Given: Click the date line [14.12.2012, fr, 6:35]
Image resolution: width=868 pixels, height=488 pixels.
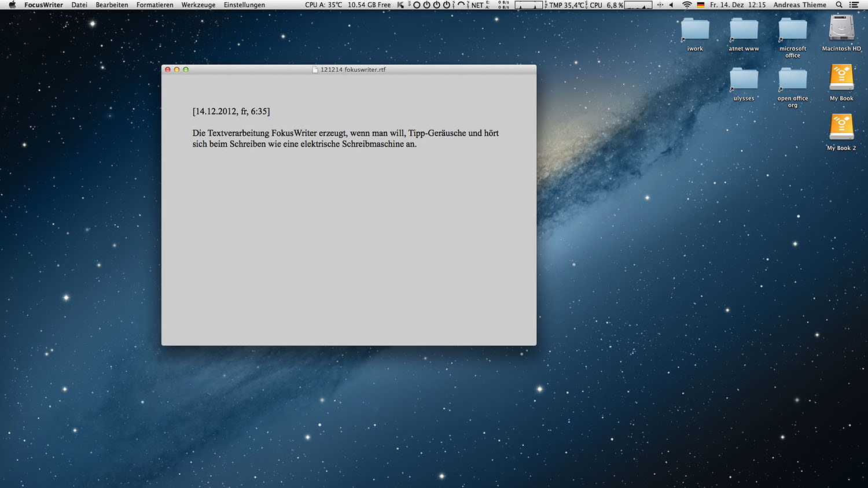Looking at the screenshot, I should point(231,111).
